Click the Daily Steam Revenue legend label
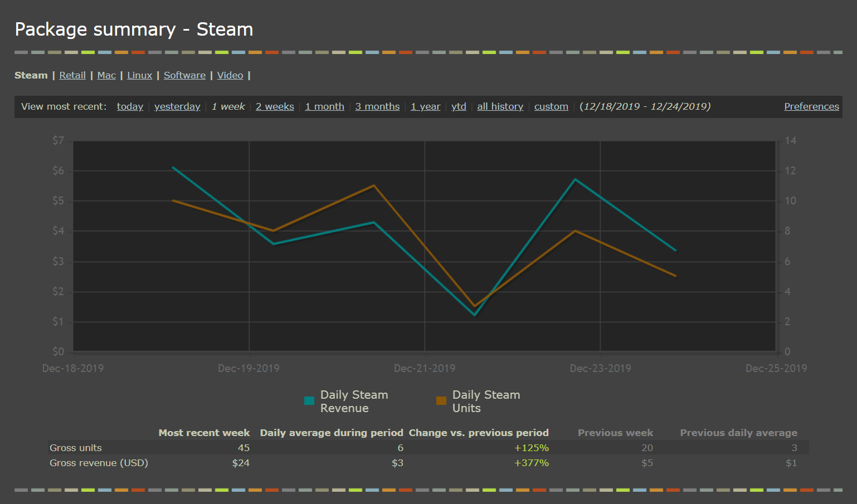This screenshot has width=857, height=504. [x=354, y=402]
